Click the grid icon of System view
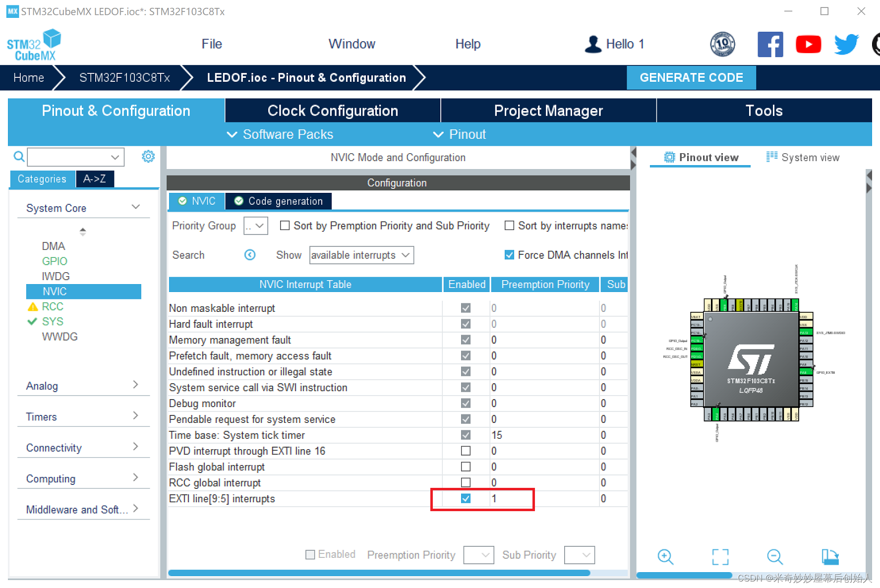Image resolution: width=880 pixels, height=588 pixels. click(x=772, y=157)
